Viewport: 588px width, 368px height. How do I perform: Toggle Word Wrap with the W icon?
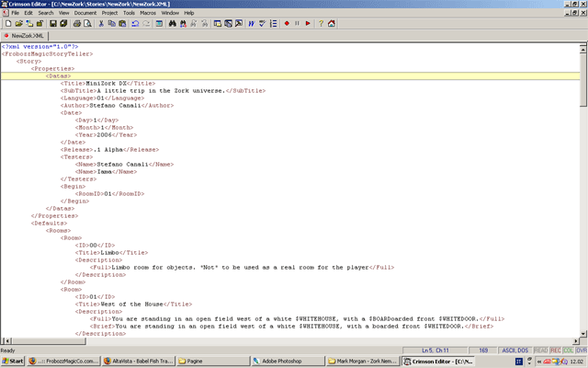[252, 23]
